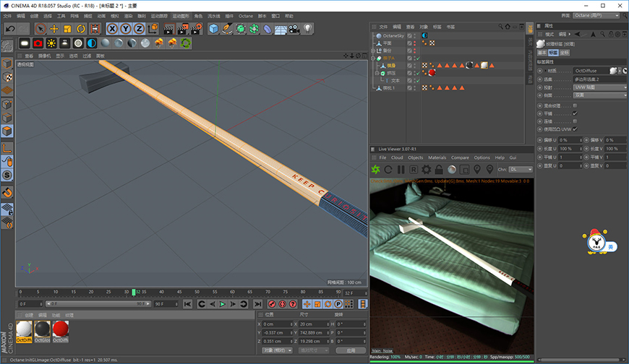Click the light bulb icon in toolbar
Image resolution: width=629 pixels, height=364 pixels.
308,29
